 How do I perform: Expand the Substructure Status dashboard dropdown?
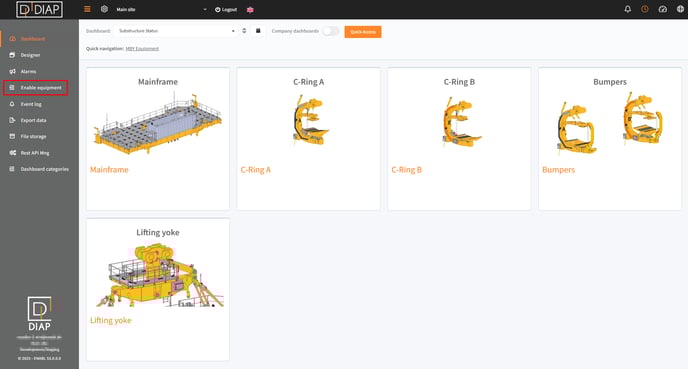[176, 31]
